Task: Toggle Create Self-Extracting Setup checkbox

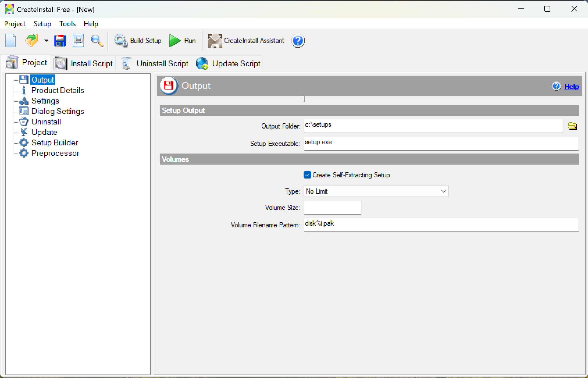Action: pos(307,175)
